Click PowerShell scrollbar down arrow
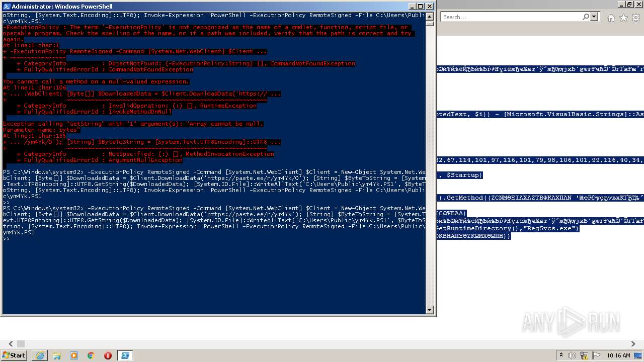This screenshot has height=362, width=644. click(x=430, y=310)
